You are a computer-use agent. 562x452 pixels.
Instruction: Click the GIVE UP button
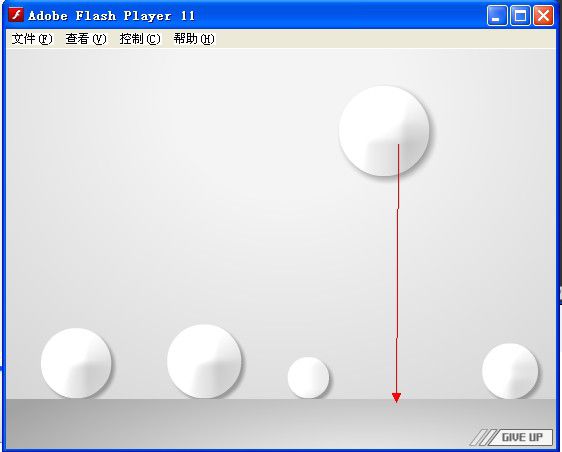click(x=522, y=437)
